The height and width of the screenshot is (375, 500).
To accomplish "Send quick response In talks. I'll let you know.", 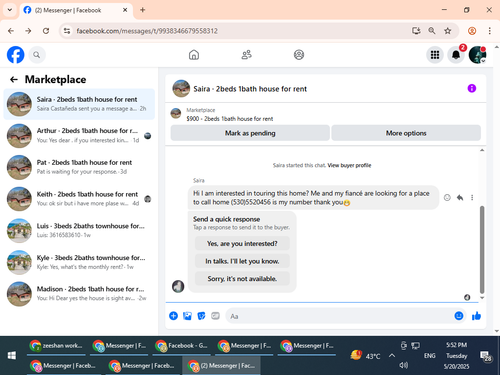I will (x=242, y=261).
